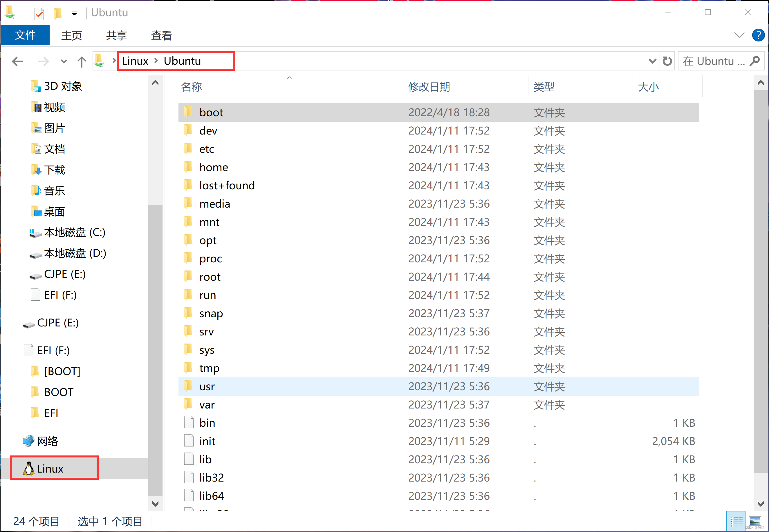769x532 pixels.
Task: Click the up directory arrow icon
Action: 81,59
